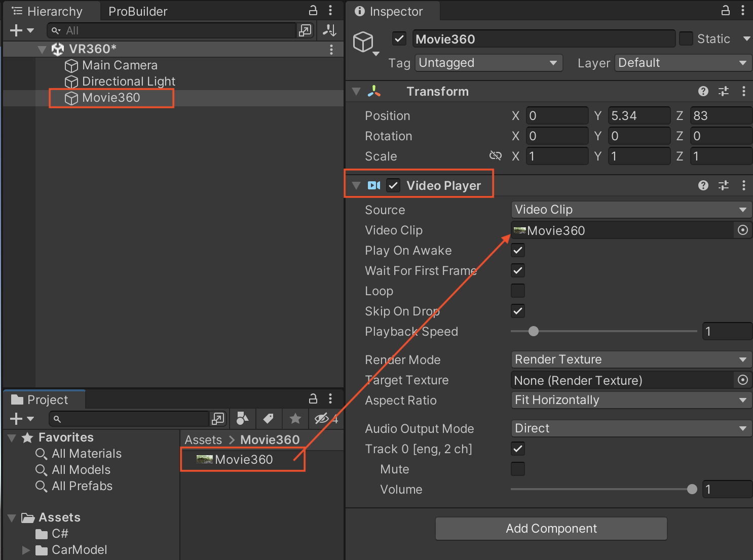Screen dimensions: 753x560
Task: Click the Add Component button
Action: point(551,529)
